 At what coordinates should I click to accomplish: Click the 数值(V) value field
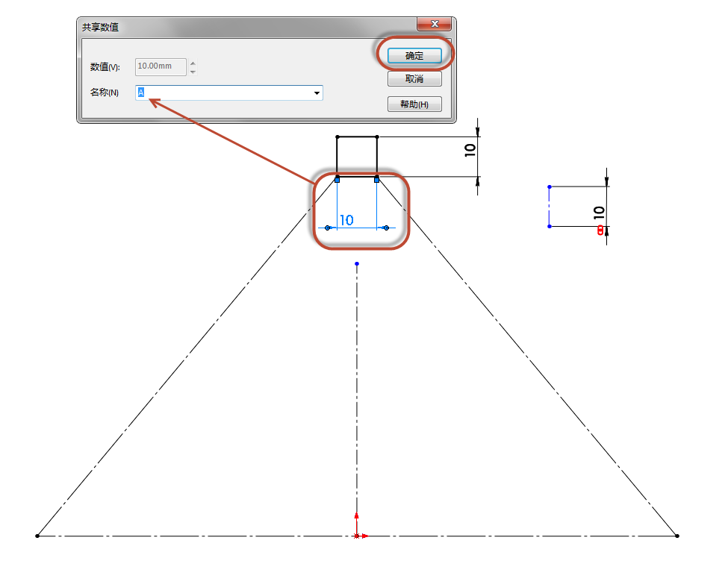(161, 66)
